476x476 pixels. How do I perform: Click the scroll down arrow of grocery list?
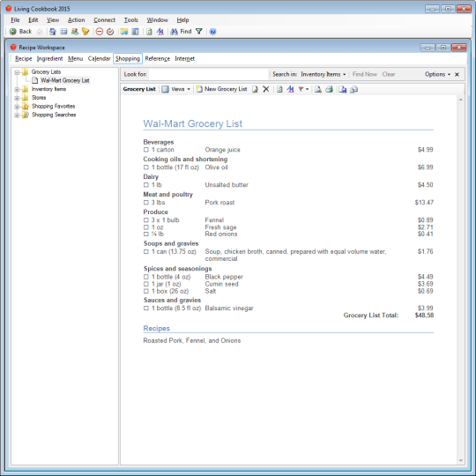[460, 460]
